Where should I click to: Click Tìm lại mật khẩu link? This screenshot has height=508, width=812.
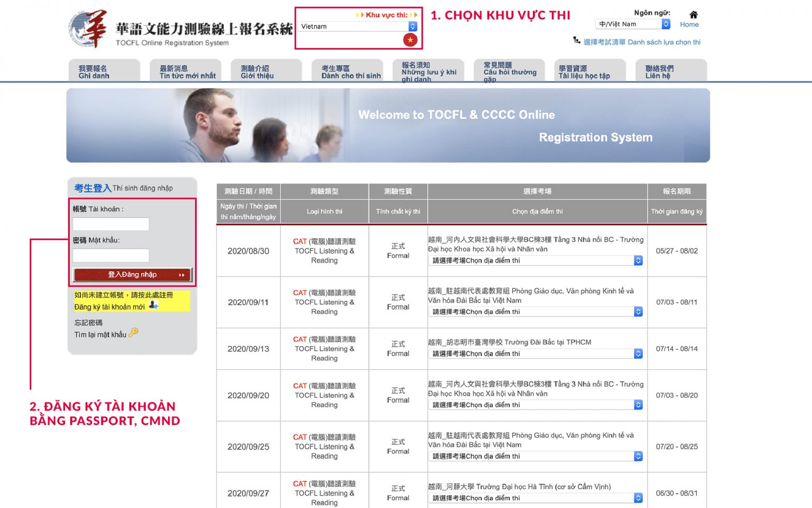point(100,334)
